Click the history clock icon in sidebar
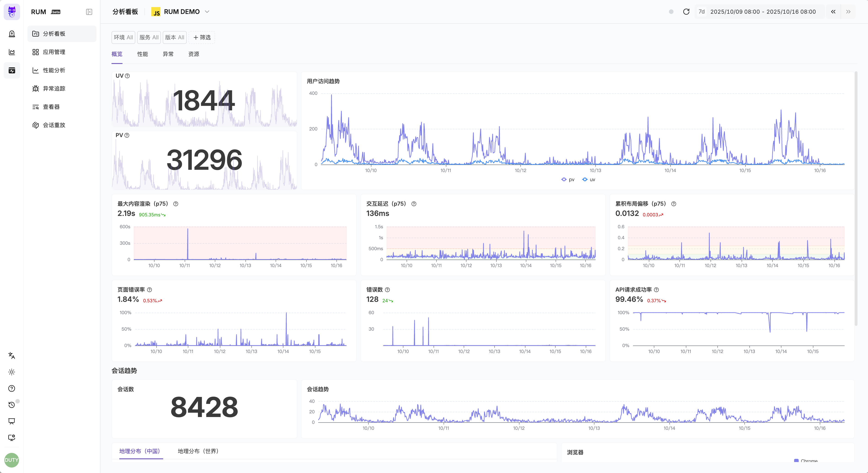The width and height of the screenshot is (868, 473). coord(11,405)
